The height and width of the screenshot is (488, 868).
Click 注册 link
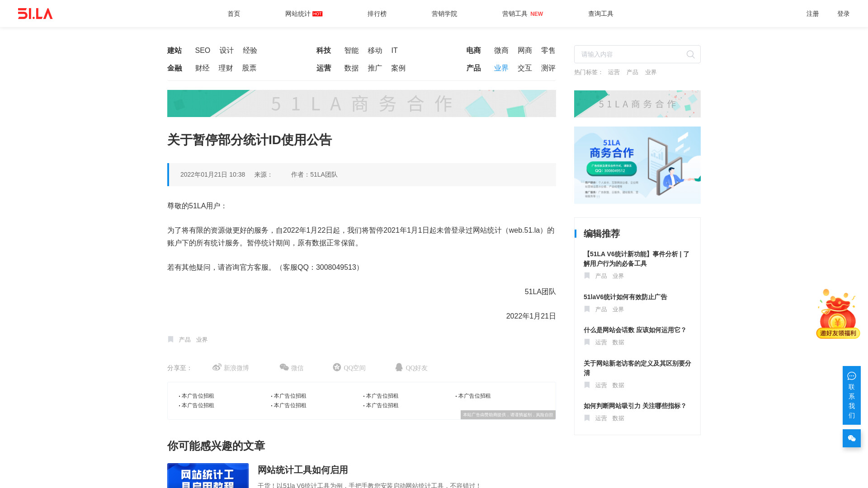pyautogui.click(x=812, y=14)
